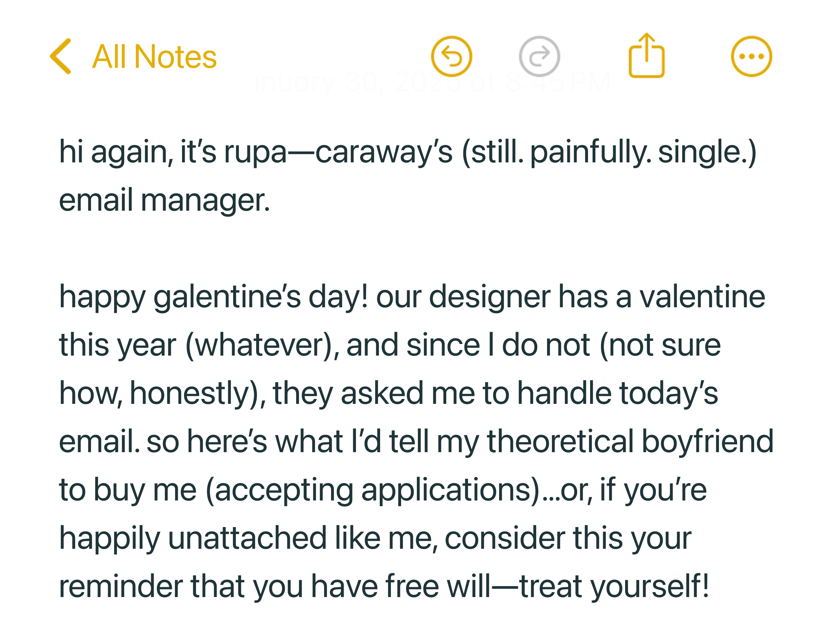Click the word "valentine" in the note body
This screenshot has height=638, width=840.
(x=702, y=297)
